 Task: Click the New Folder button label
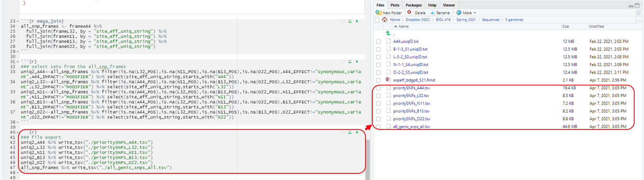tap(393, 13)
